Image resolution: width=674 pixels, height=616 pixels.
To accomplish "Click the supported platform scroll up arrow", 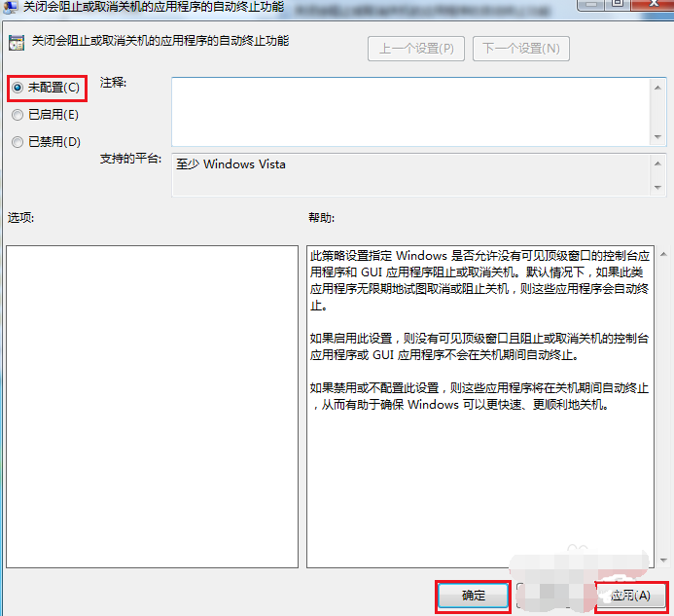I will tap(657, 163).
